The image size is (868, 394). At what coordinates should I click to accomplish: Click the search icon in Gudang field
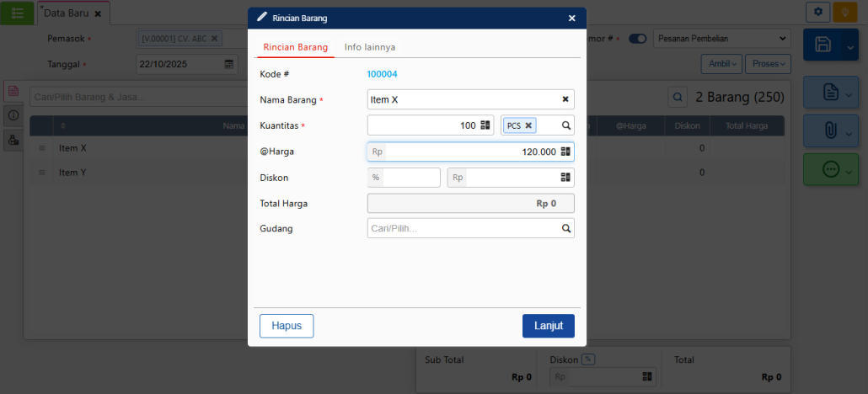point(566,228)
